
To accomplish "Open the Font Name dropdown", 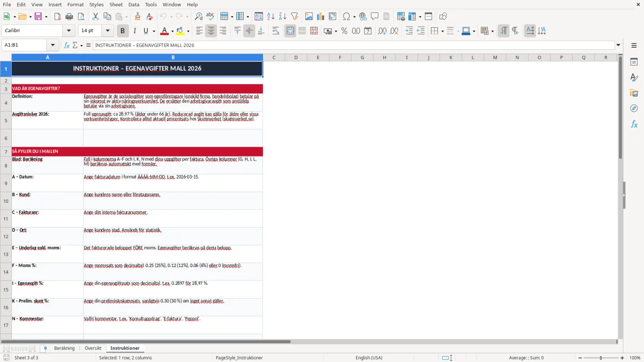I will coord(69,31).
